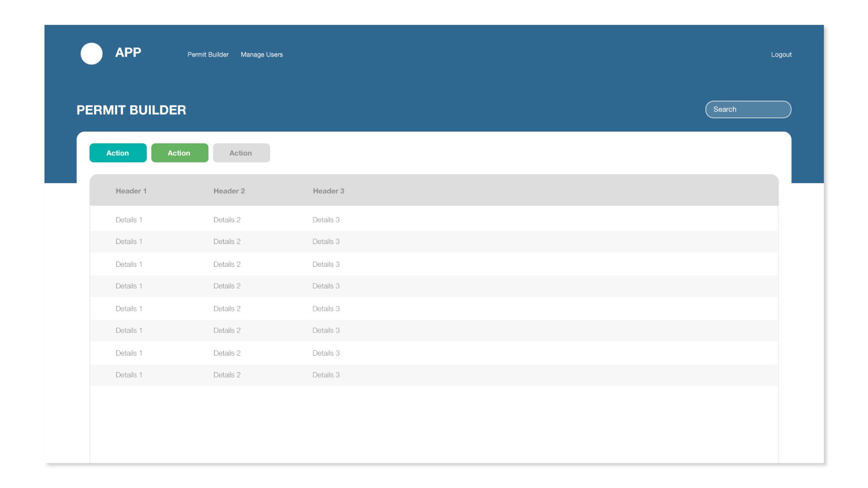Open the Permit Builder menu item
Image resolution: width=868 pixels, height=488 pixels.
point(208,55)
